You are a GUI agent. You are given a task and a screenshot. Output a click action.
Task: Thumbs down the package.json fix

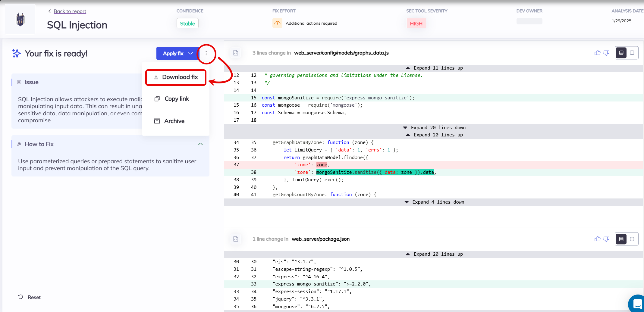click(x=606, y=239)
